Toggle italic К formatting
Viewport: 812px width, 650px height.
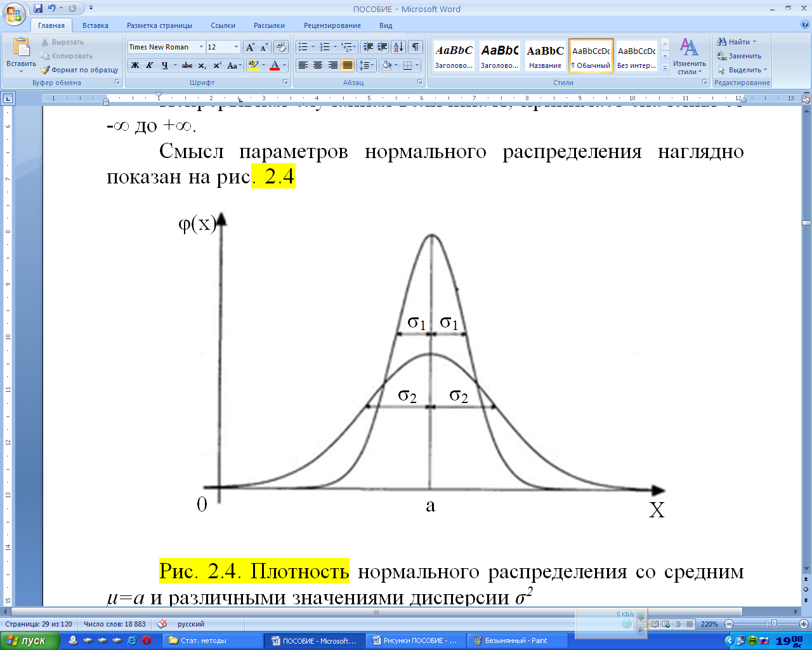coord(150,65)
